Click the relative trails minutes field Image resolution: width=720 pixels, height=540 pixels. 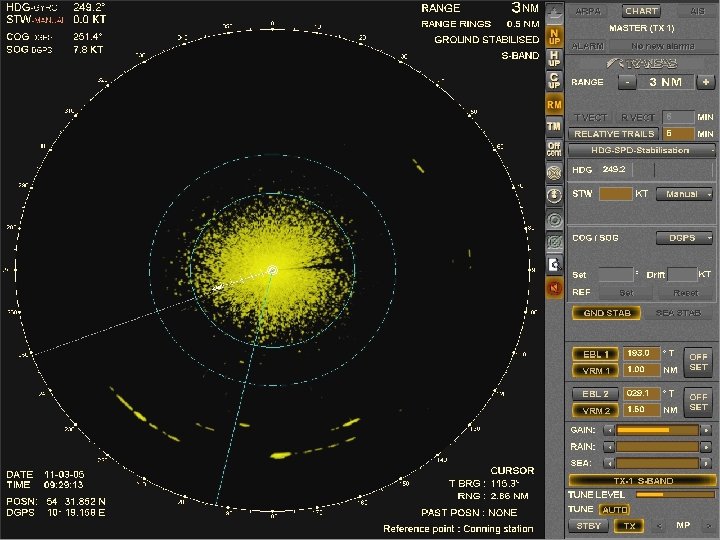point(678,134)
